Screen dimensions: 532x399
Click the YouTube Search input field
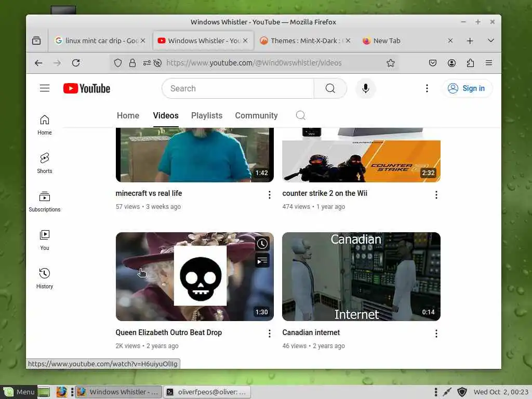click(x=238, y=88)
